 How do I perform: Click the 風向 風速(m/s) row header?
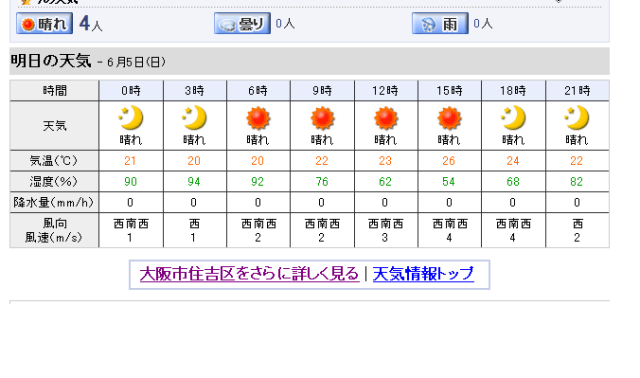coord(54,230)
